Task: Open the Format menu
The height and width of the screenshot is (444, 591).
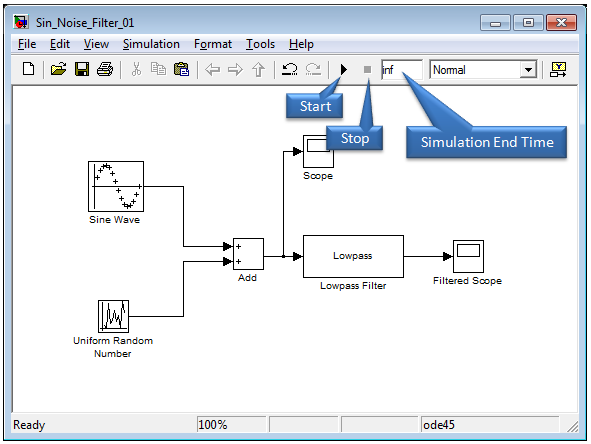Action: click(213, 44)
